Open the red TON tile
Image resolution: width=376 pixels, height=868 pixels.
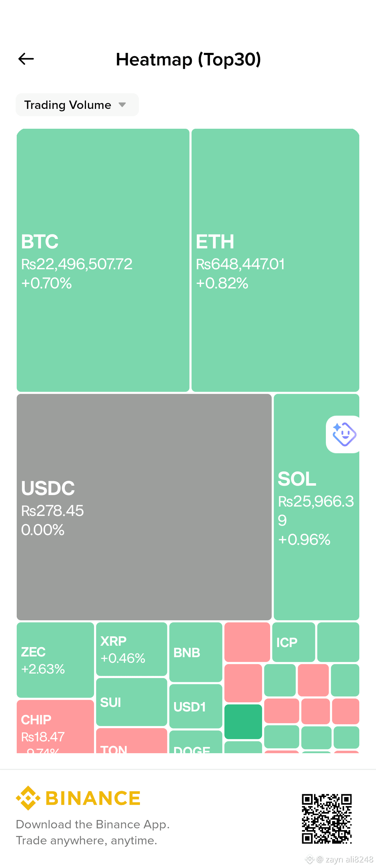pos(132,741)
